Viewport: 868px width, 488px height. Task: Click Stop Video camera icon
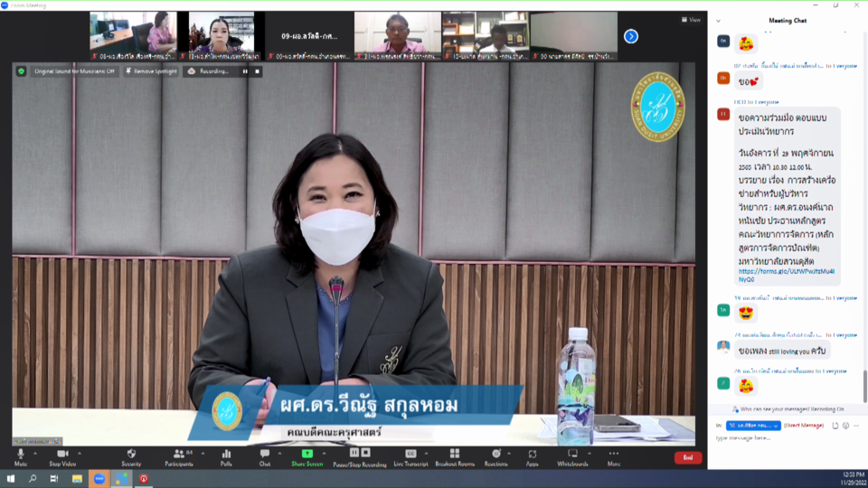[x=62, y=457]
